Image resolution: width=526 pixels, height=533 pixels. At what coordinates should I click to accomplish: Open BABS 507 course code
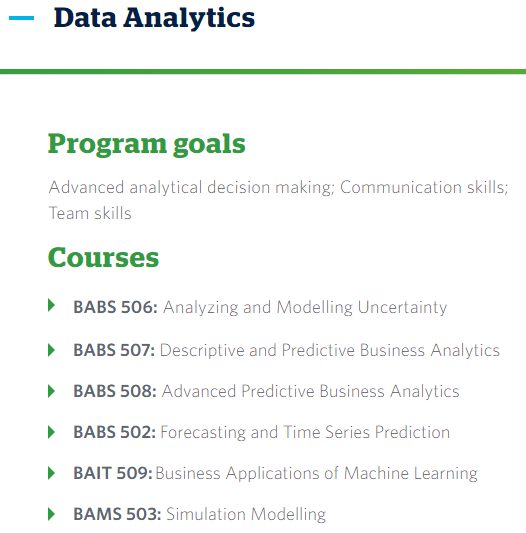click(x=114, y=350)
